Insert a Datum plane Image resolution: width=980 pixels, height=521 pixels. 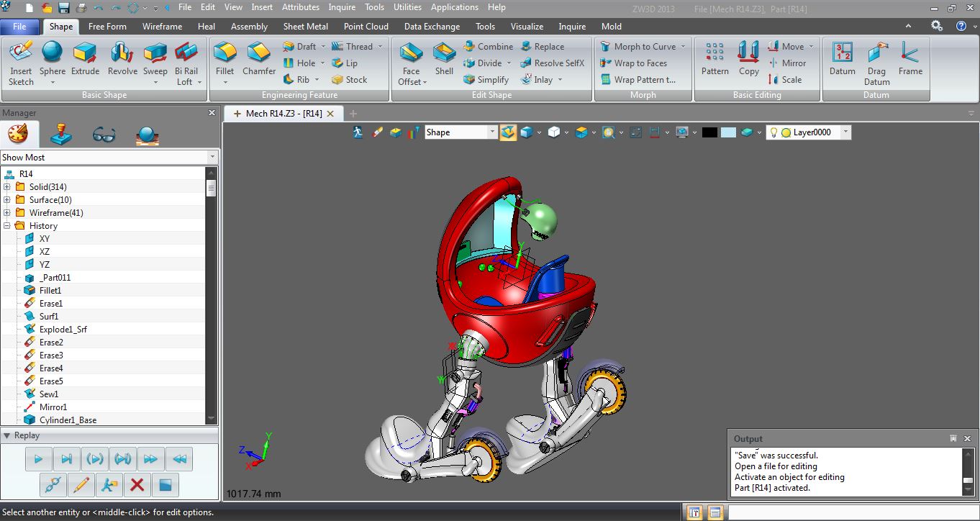(x=842, y=59)
